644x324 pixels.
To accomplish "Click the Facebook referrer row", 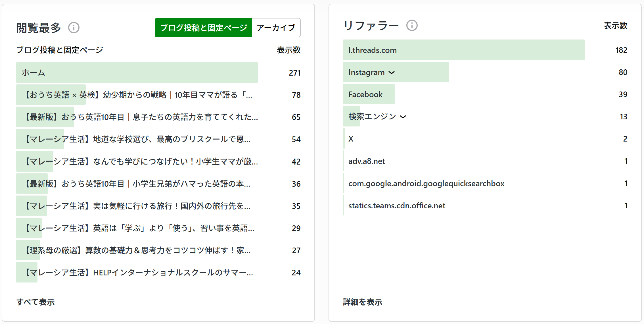I will point(365,95).
